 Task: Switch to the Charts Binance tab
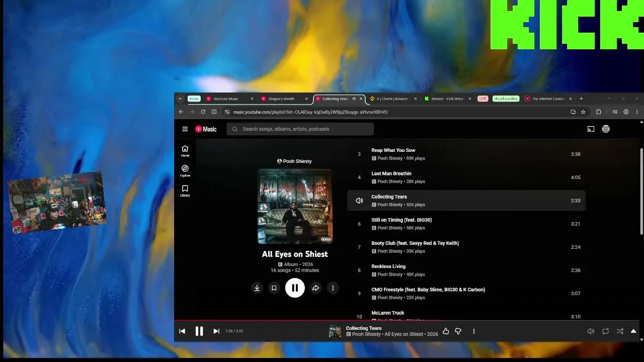393,99
